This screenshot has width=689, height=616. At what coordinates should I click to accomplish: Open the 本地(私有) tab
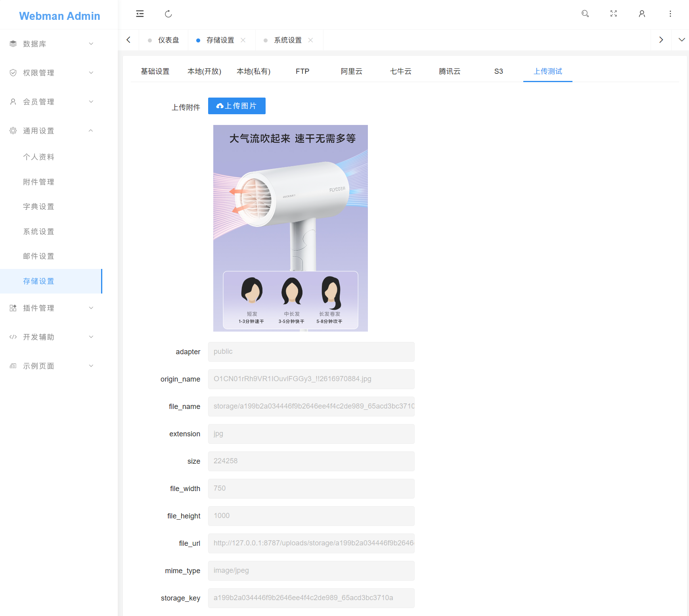pos(253,71)
